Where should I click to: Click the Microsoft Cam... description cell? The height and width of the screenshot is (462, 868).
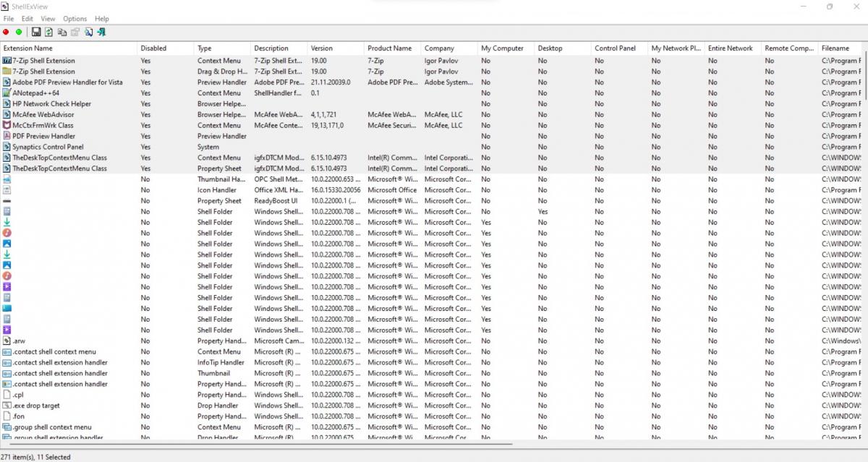coord(278,341)
